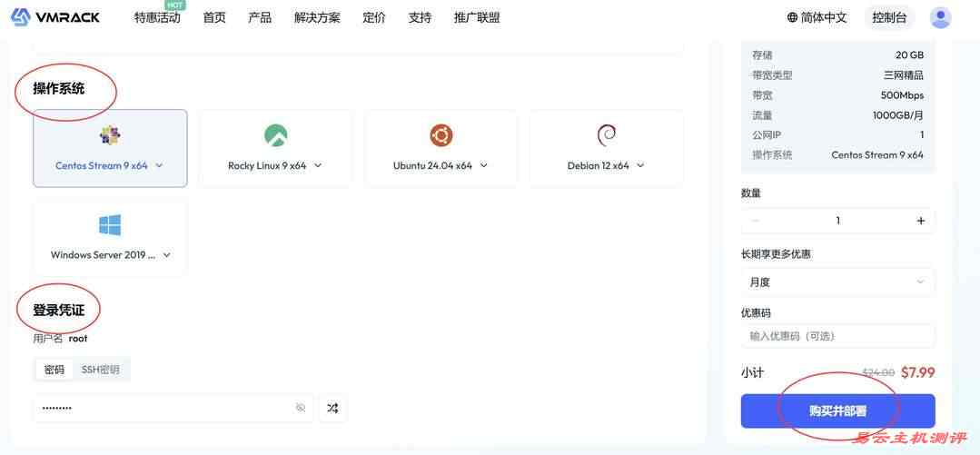Expand Centos Stream 9 x64 version dropdown
The width and height of the screenshot is (980, 455).
(x=159, y=165)
